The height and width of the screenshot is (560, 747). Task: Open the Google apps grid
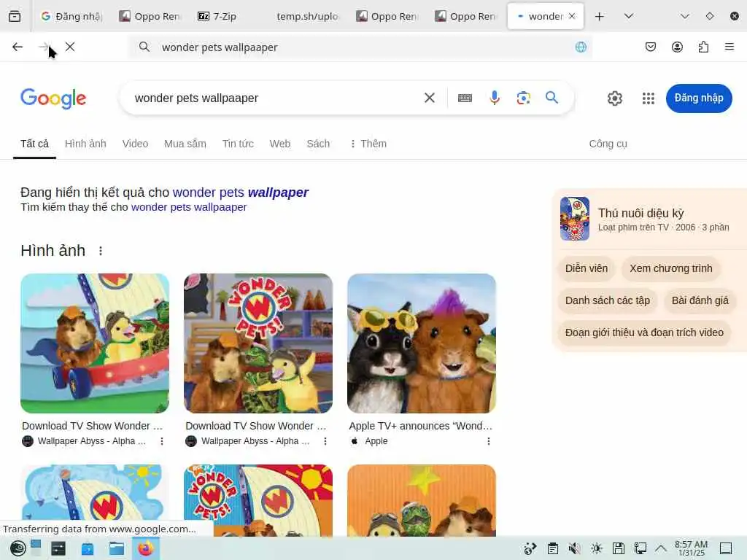point(648,98)
